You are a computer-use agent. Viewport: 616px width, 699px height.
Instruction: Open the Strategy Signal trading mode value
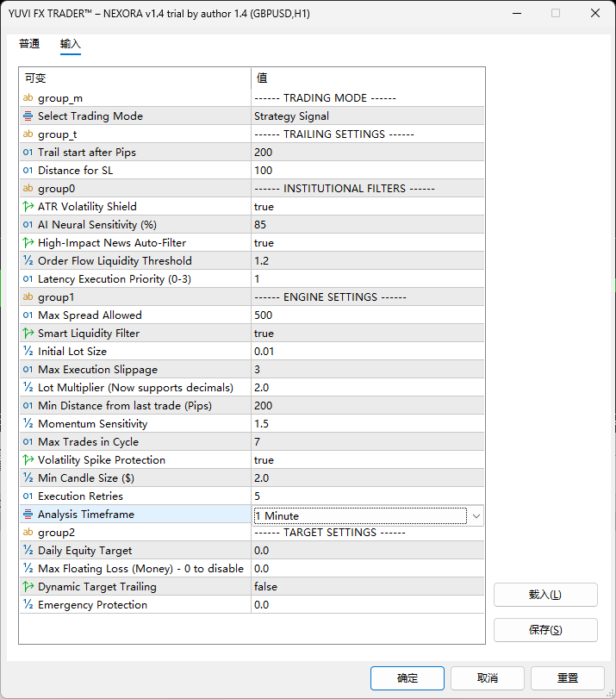[291, 116]
